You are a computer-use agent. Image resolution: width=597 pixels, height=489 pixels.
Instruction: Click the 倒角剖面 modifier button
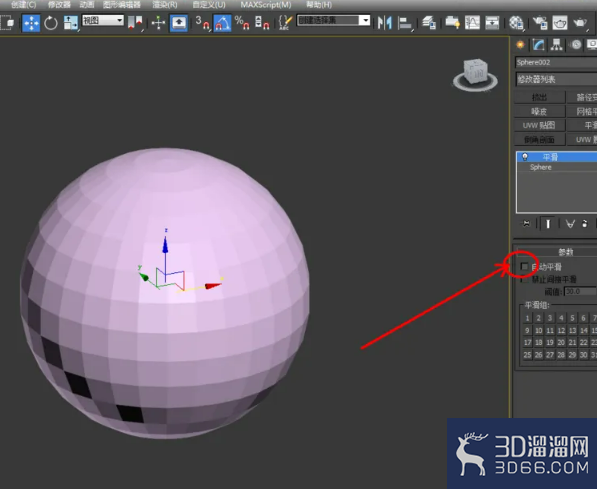click(x=539, y=139)
